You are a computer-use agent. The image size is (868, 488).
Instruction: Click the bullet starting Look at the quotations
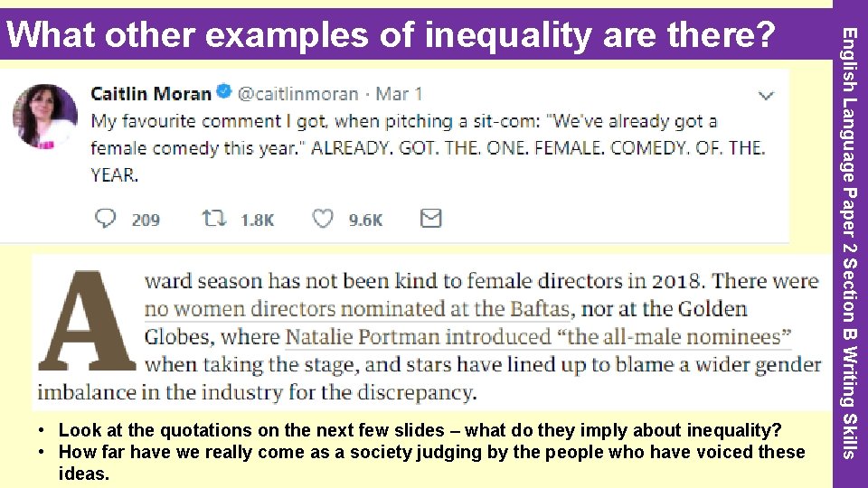(420, 430)
